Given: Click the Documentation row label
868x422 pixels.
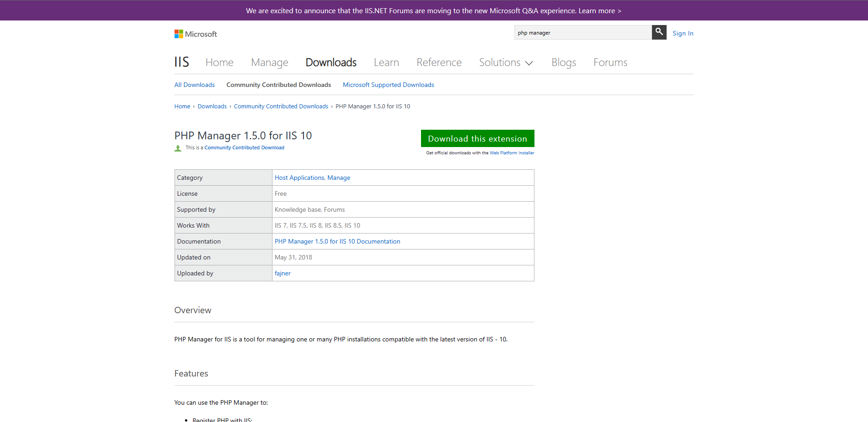Looking at the screenshot, I should pos(199,241).
